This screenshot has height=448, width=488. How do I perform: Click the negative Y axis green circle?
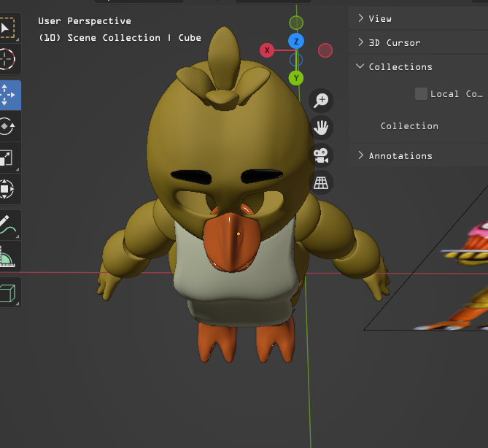(x=296, y=23)
